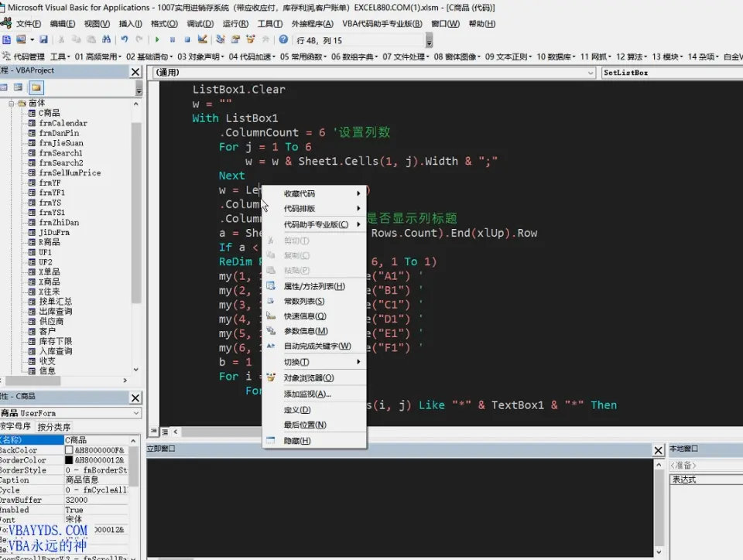
Task: Select frmSearch1 form in project tree
Action: pyautogui.click(x=60, y=153)
